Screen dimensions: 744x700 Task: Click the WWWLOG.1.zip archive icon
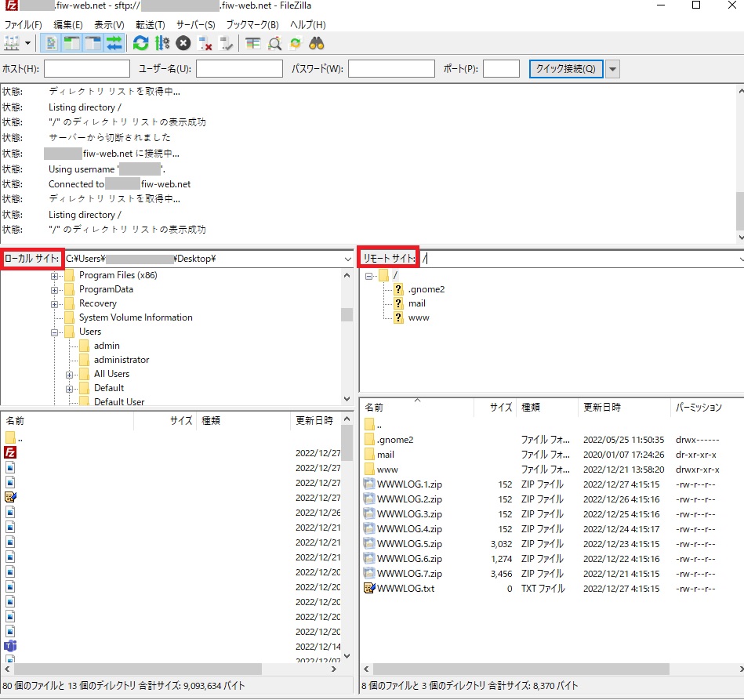click(369, 484)
